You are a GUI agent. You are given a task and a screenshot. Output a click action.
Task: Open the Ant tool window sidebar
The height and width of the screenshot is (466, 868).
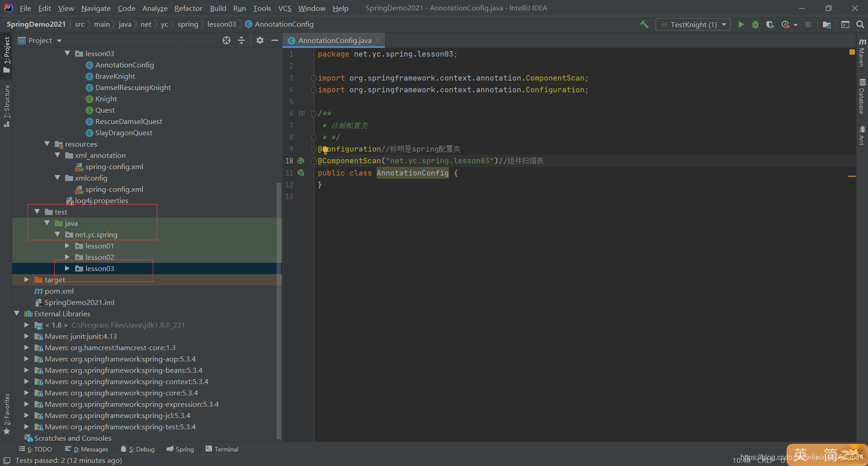coord(862,135)
